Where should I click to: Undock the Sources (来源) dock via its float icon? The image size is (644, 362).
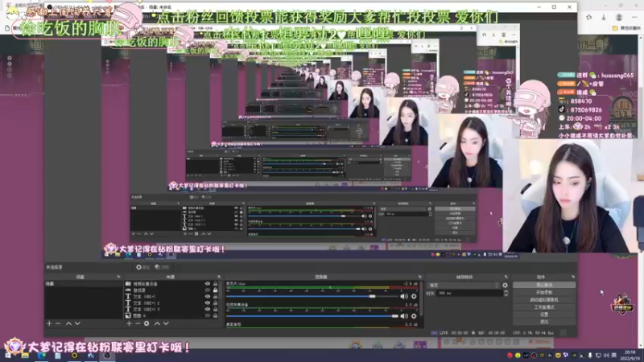[x=219, y=277]
